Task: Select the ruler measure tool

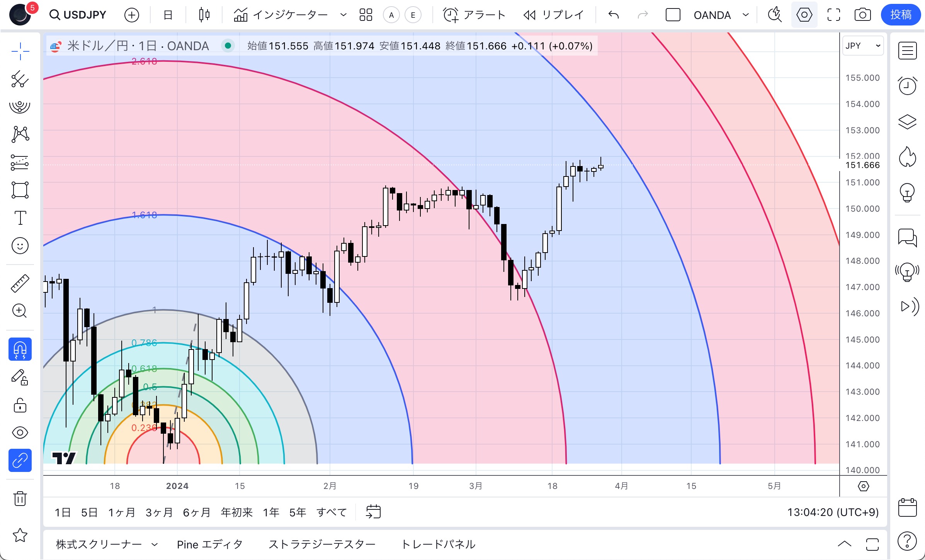Action: tap(20, 283)
